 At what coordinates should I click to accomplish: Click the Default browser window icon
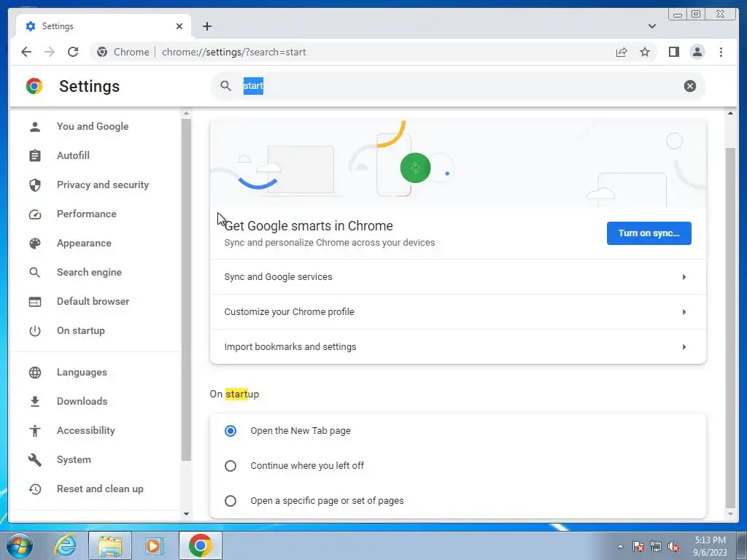(x=35, y=301)
